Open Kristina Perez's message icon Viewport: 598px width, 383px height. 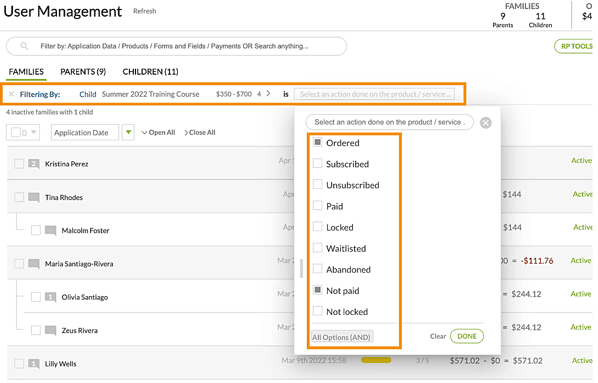(x=34, y=164)
